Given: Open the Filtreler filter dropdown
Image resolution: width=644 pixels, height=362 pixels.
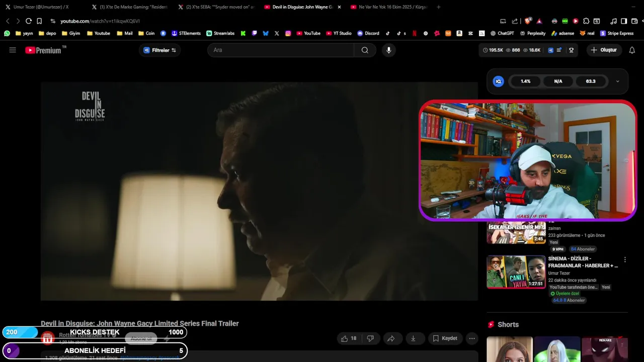Looking at the screenshot, I should pyautogui.click(x=159, y=50).
